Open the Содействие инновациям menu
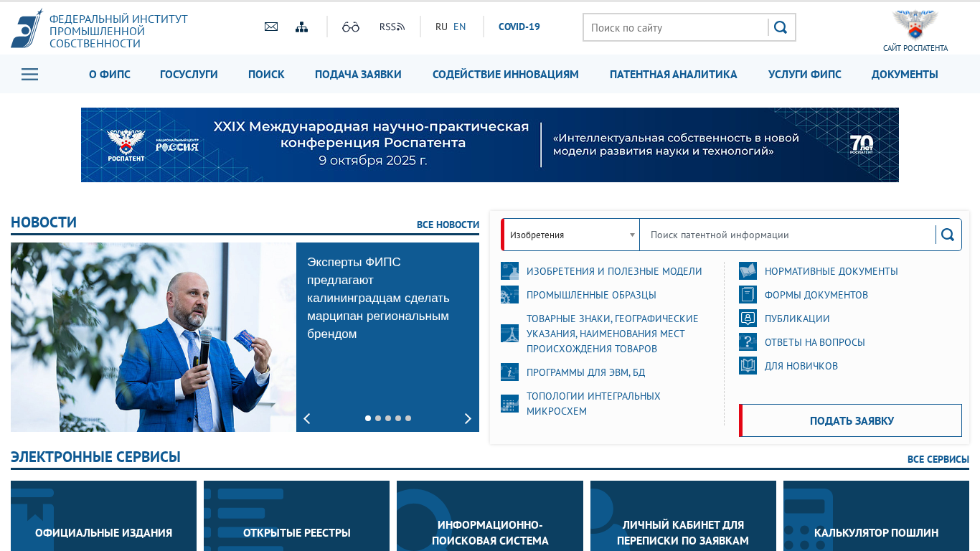Screen dimensions: 980x551 click(x=506, y=74)
